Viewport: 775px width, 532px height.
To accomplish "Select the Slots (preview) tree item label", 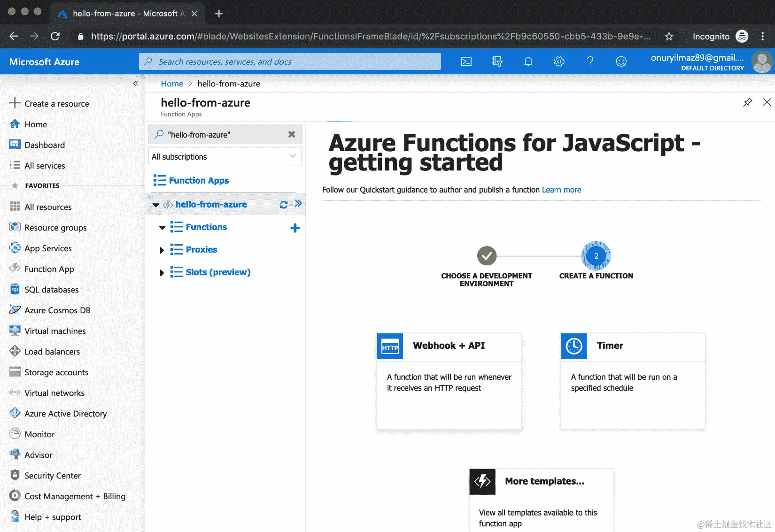I will click(218, 272).
